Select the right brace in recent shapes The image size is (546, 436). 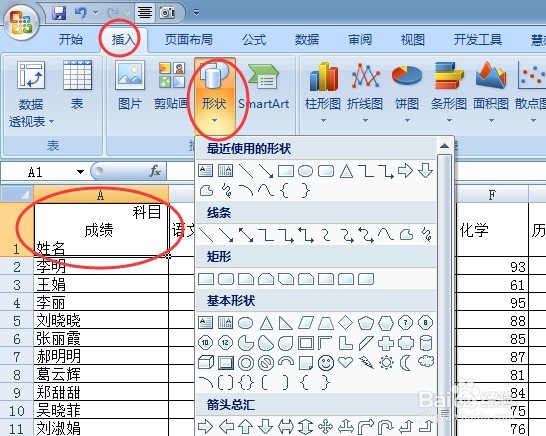point(306,190)
